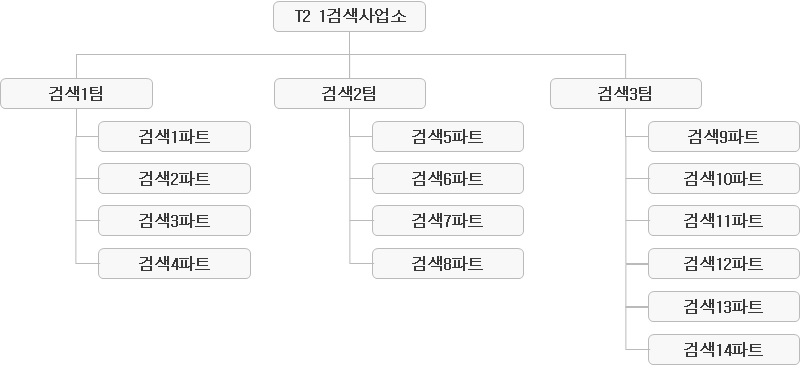800x368 pixels.
Task: Click the 검색10파트 box
Action: pos(724,179)
